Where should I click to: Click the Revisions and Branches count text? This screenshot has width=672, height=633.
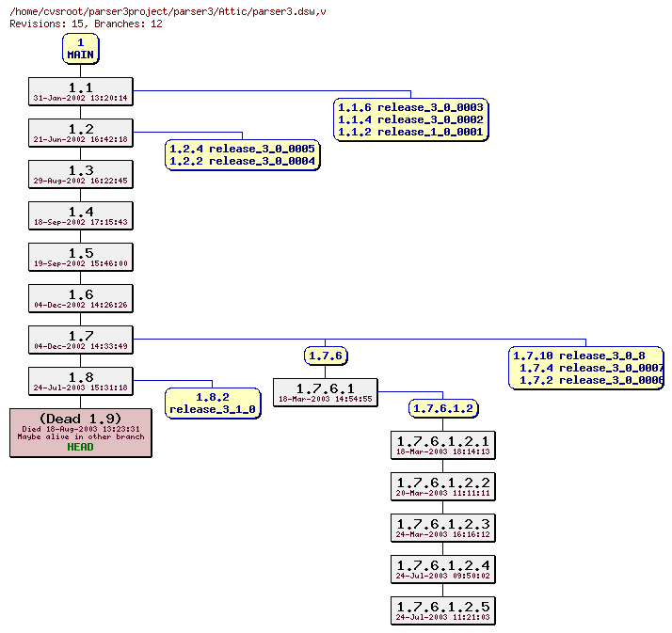coord(86,24)
